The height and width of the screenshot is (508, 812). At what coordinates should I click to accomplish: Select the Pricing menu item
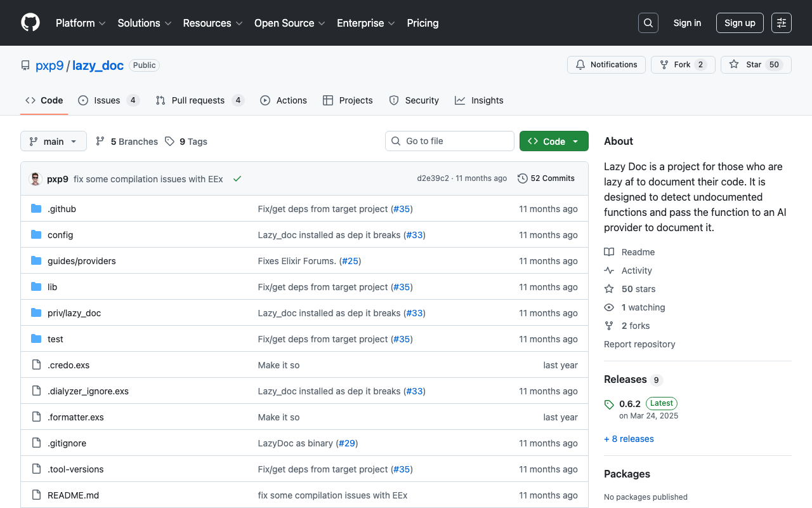[422, 23]
